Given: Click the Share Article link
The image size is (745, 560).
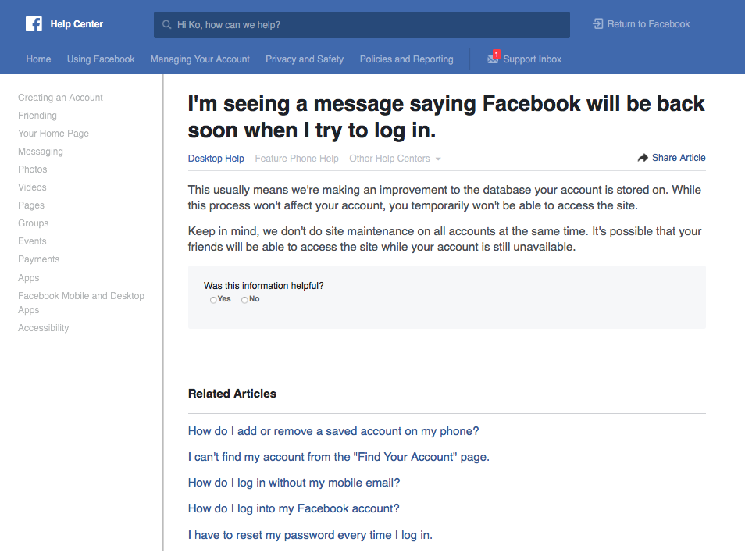Looking at the screenshot, I should [x=679, y=158].
